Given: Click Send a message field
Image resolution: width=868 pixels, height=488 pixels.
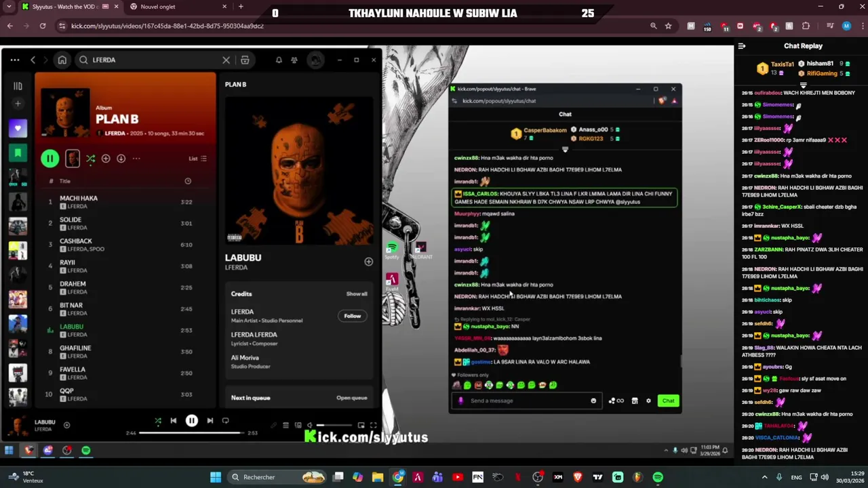Looking at the screenshot, I should click(526, 401).
